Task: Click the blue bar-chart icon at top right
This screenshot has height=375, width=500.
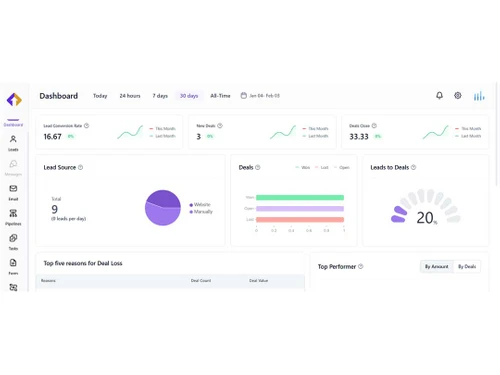Action: [x=479, y=96]
